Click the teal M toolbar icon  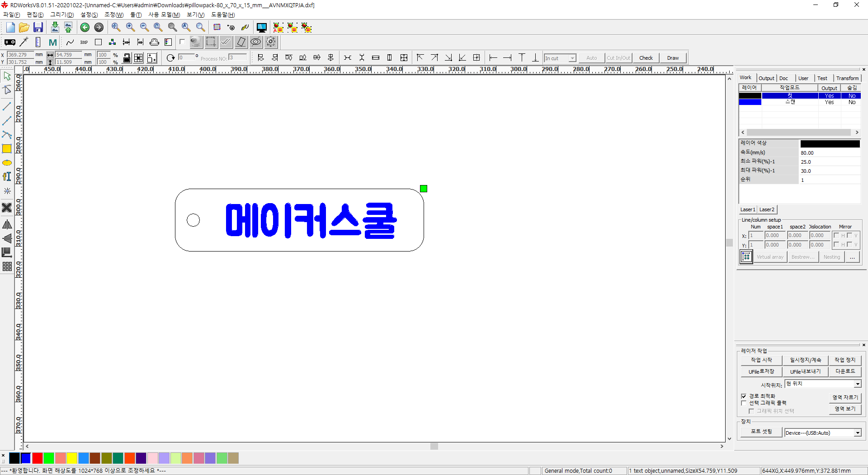point(52,42)
